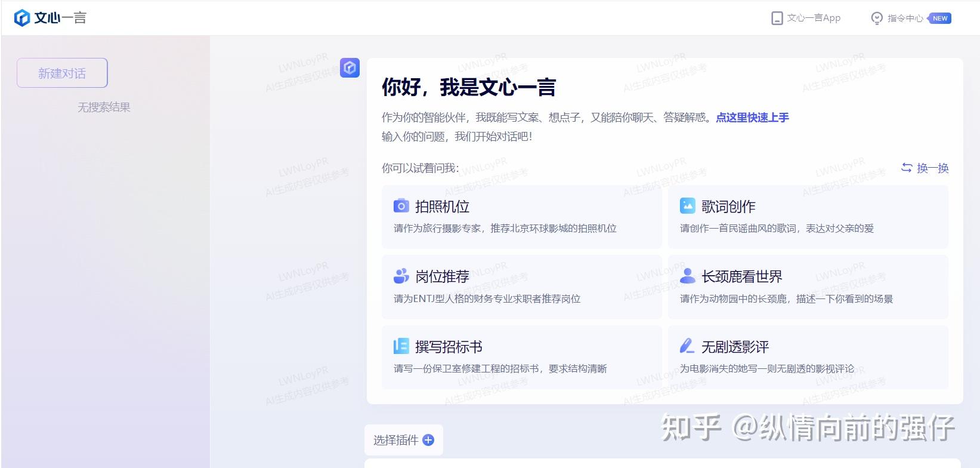Click the 文心一言 brand text

click(60, 18)
